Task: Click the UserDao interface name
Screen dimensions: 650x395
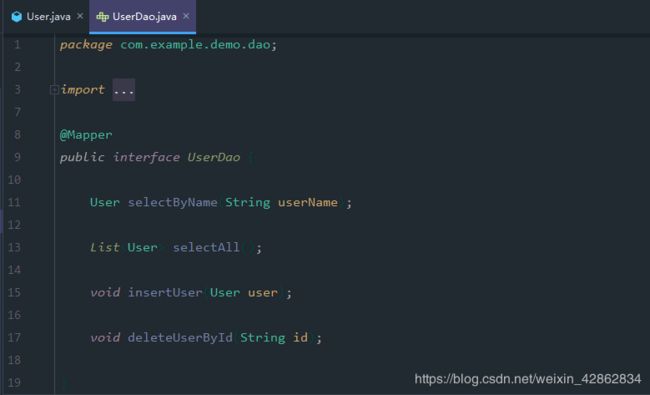Action: tap(213, 157)
